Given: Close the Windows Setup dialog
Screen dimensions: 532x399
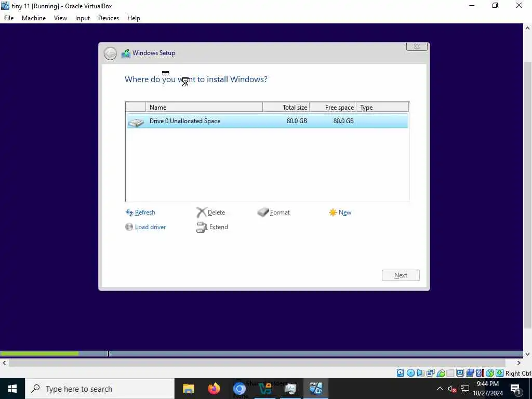Looking at the screenshot, I should point(417,46).
